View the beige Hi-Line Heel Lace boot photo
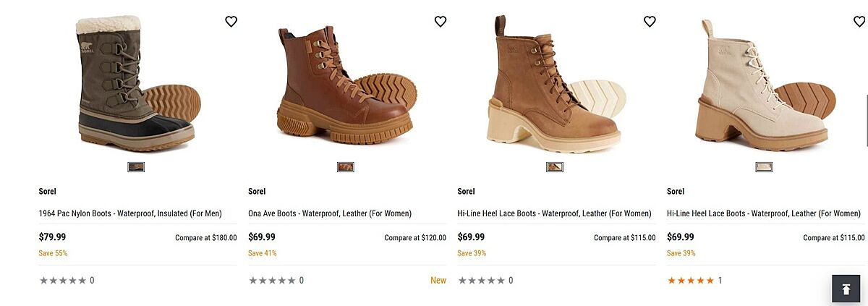 click(764, 83)
